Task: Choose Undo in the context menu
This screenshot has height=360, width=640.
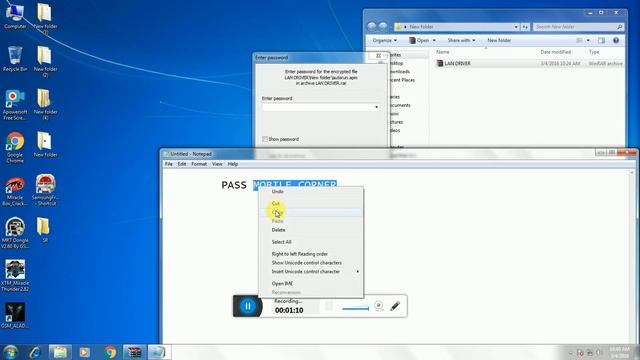Action: (x=311, y=191)
